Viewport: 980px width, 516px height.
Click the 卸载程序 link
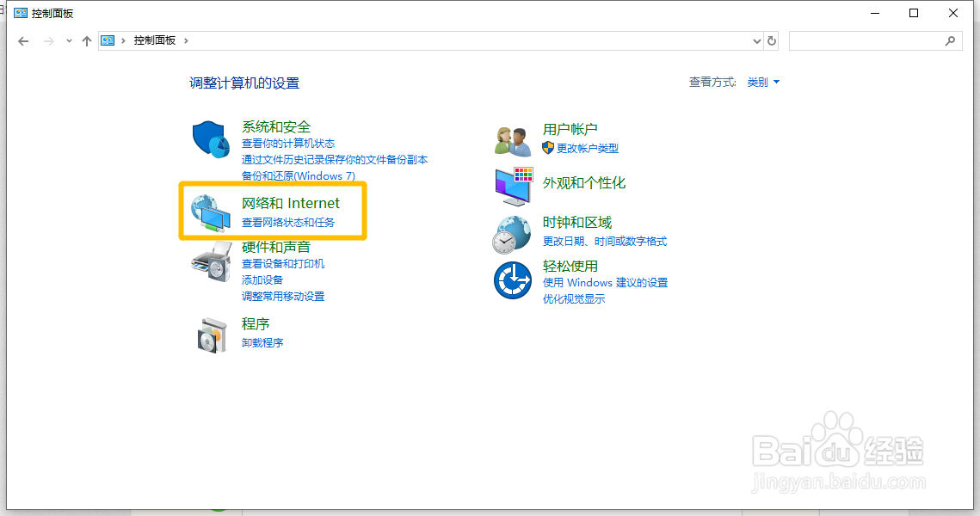click(262, 343)
